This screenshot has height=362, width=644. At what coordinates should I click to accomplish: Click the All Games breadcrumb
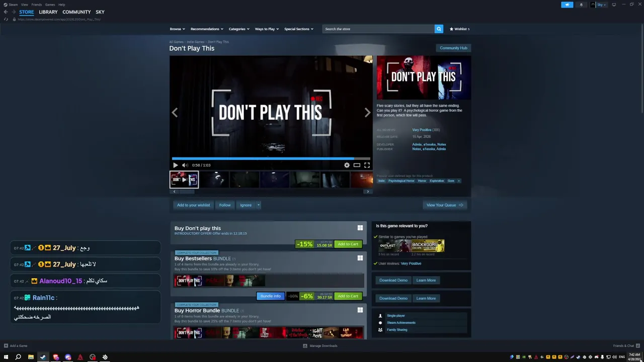(x=176, y=42)
